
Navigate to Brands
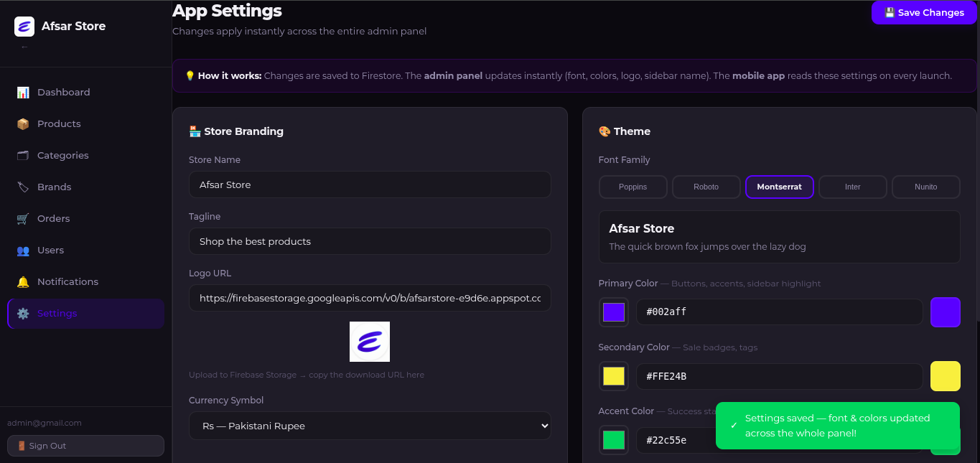coord(86,187)
